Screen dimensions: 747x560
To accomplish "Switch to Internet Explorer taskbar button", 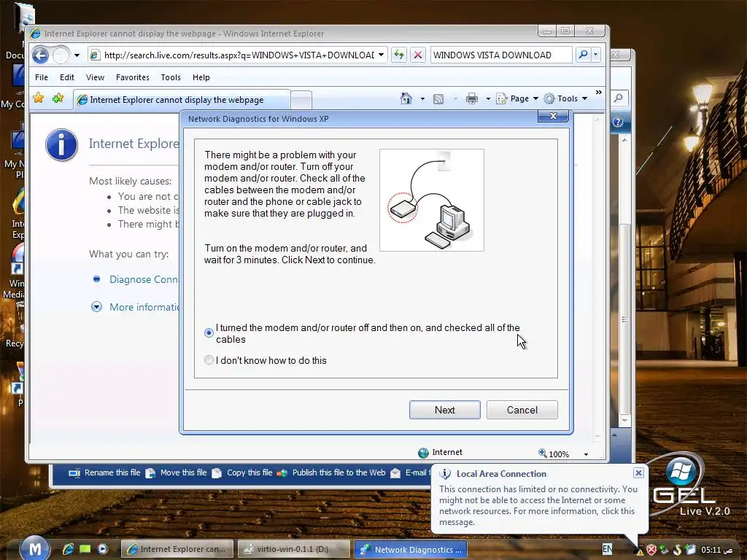I will click(177, 549).
